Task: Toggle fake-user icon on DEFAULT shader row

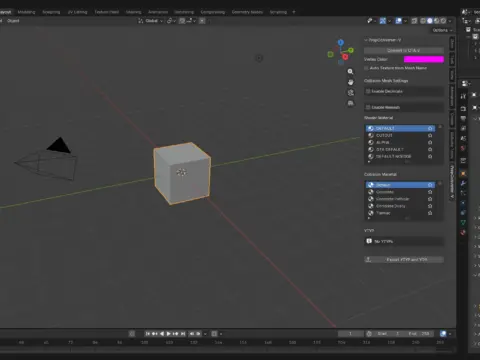Action: tap(430, 128)
